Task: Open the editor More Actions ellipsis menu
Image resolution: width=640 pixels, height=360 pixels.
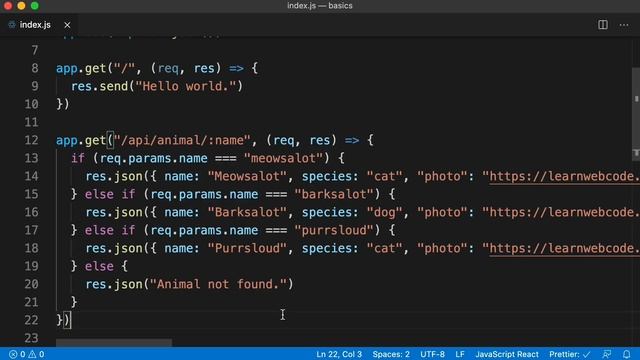Action: pyautogui.click(x=624, y=25)
